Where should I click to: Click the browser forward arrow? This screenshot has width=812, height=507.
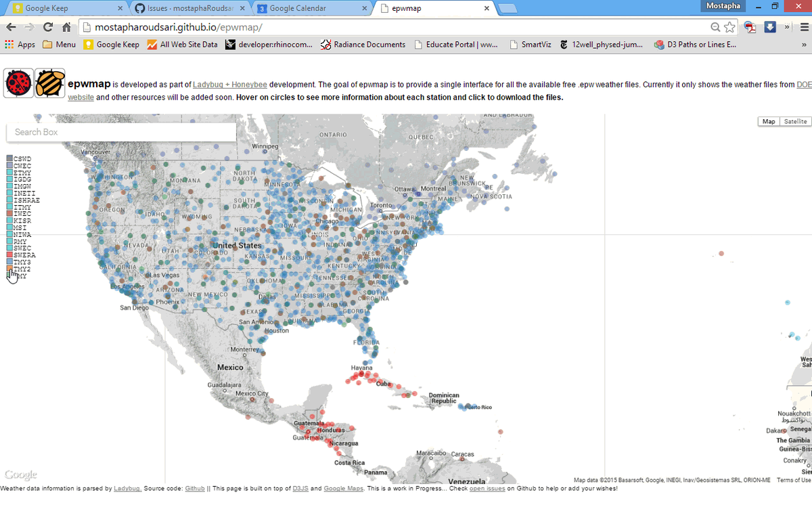coord(30,28)
